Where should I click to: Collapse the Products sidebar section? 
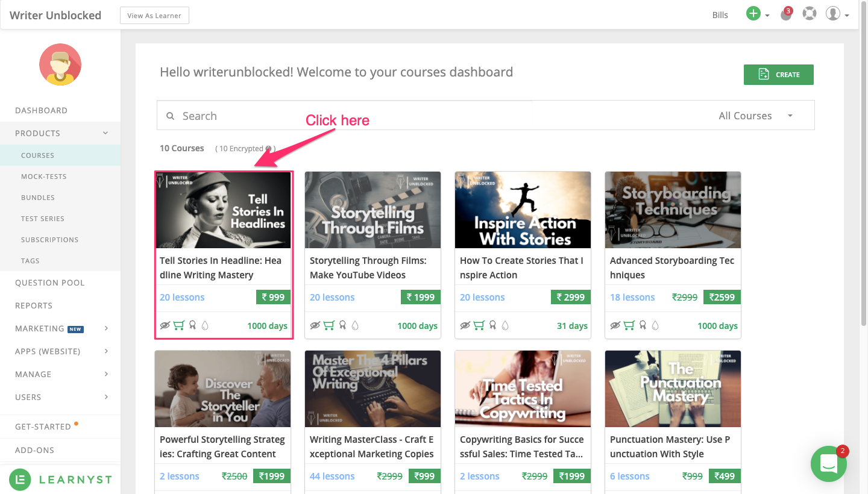tap(60, 133)
